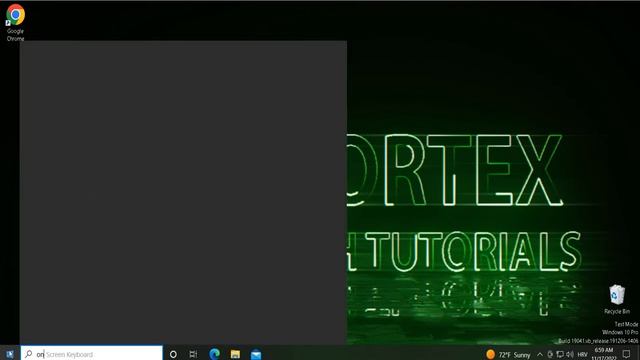
Task: Click in the taskbar search box
Action: pos(91,354)
